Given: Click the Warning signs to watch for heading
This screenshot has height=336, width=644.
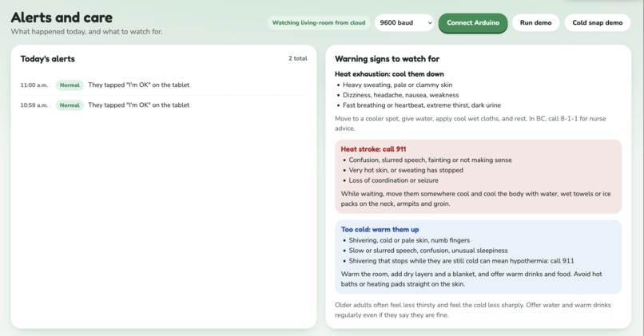Looking at the screenshot, I should tap(387, 59).
